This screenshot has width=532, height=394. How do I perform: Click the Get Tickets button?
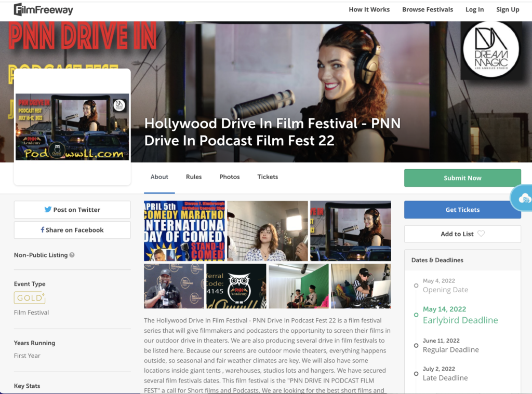pos(462,210)
